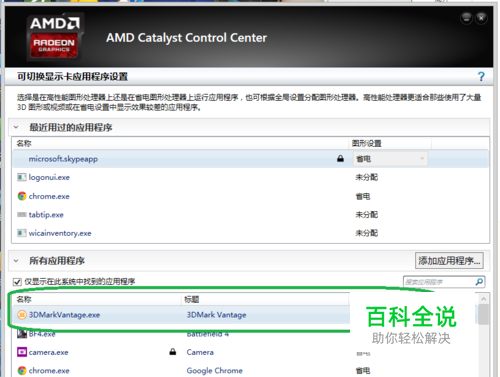
Task: Open graphics setting dropdown for microsoft.skypeapp
Action: click(x=390, y=159)
